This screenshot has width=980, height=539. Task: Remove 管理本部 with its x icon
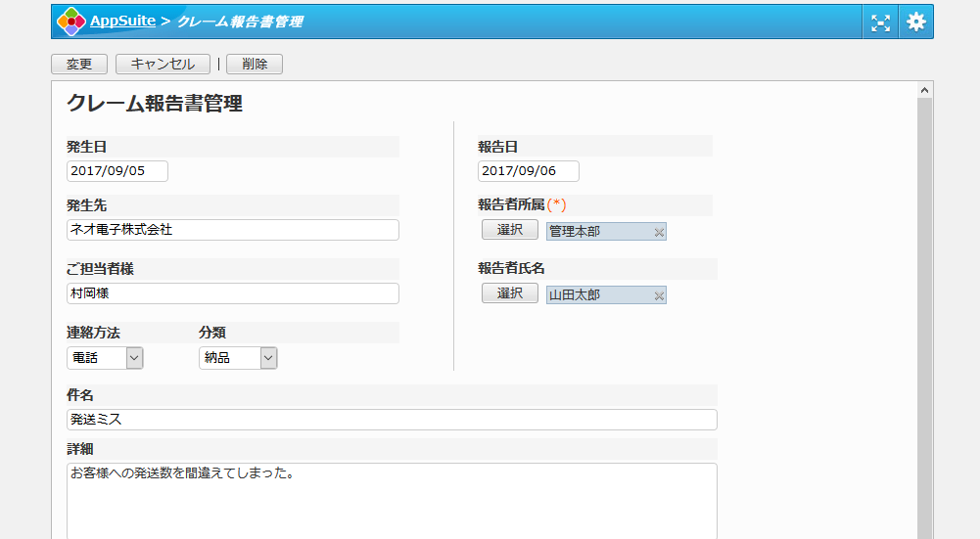[659, 232]
